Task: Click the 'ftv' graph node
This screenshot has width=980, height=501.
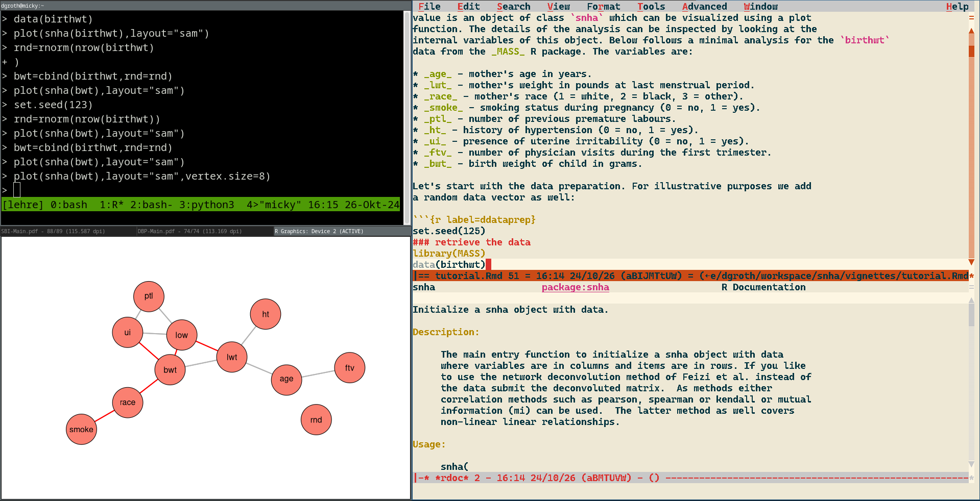Action: pyautogui.click(x=350, y=368)
